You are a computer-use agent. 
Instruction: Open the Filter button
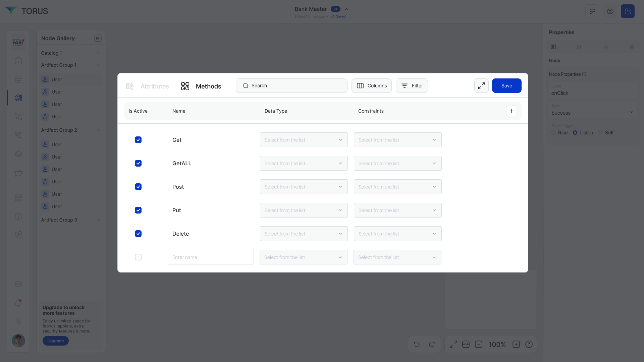click(412, 86)
